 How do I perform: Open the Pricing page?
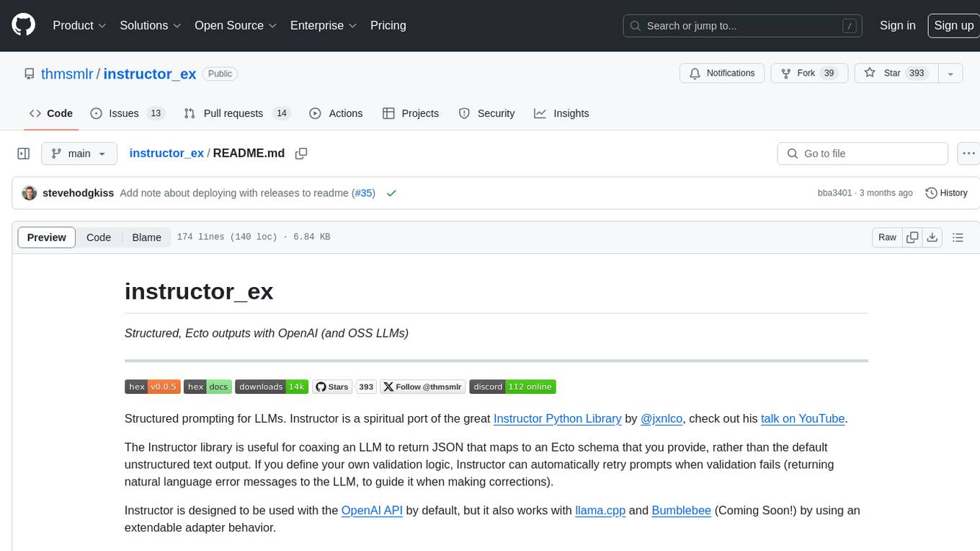click(x=388, y=25)
